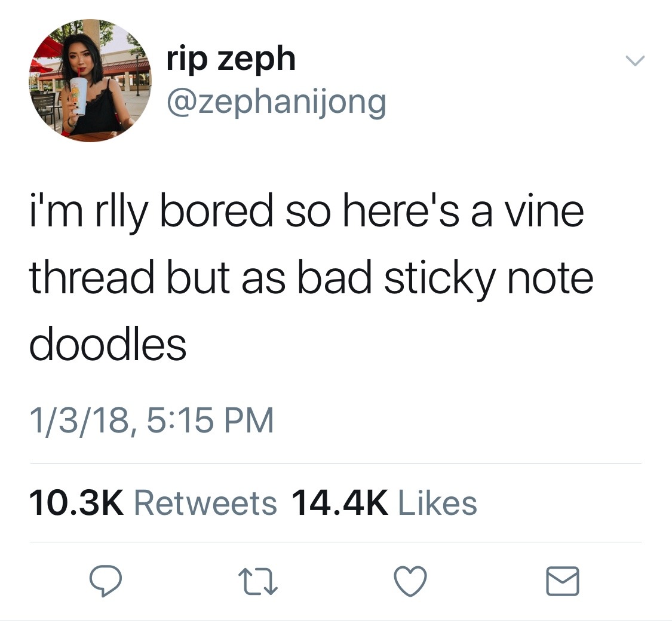Click the 1/3/18, 5:15 PM timestamp

tap(151, 420)
